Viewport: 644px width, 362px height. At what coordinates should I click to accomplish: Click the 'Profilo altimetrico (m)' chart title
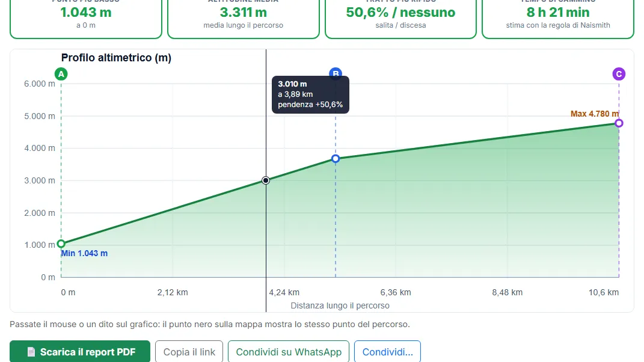116,58
